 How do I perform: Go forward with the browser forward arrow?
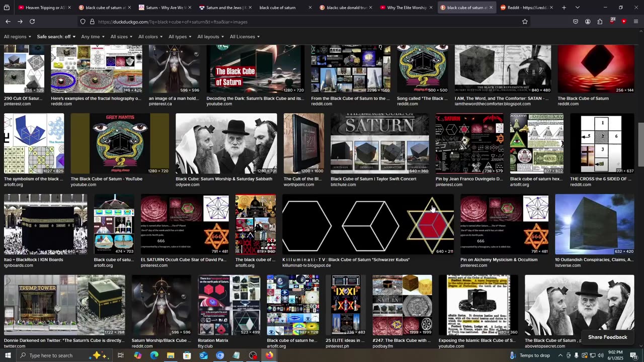point(20,22)
